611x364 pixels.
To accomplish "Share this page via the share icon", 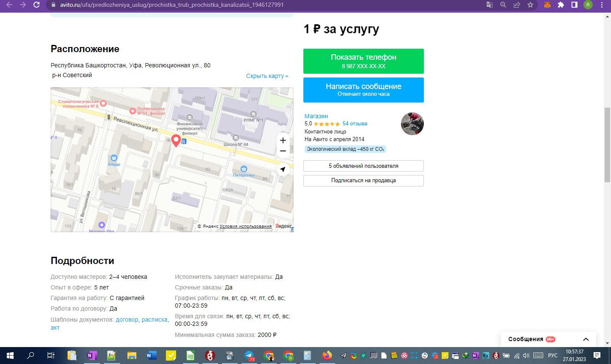I will click(517, 5).
